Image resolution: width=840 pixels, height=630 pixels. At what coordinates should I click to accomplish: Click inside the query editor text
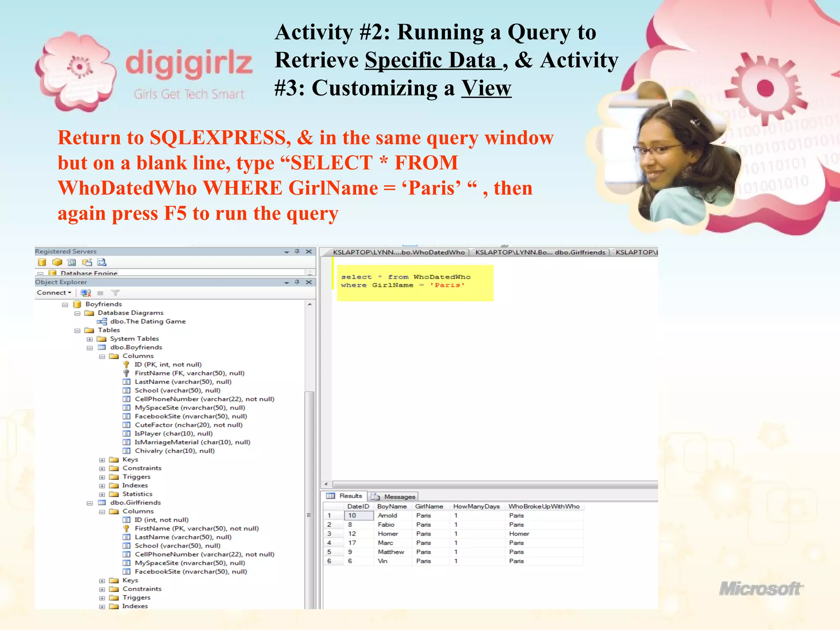point(406,281)
